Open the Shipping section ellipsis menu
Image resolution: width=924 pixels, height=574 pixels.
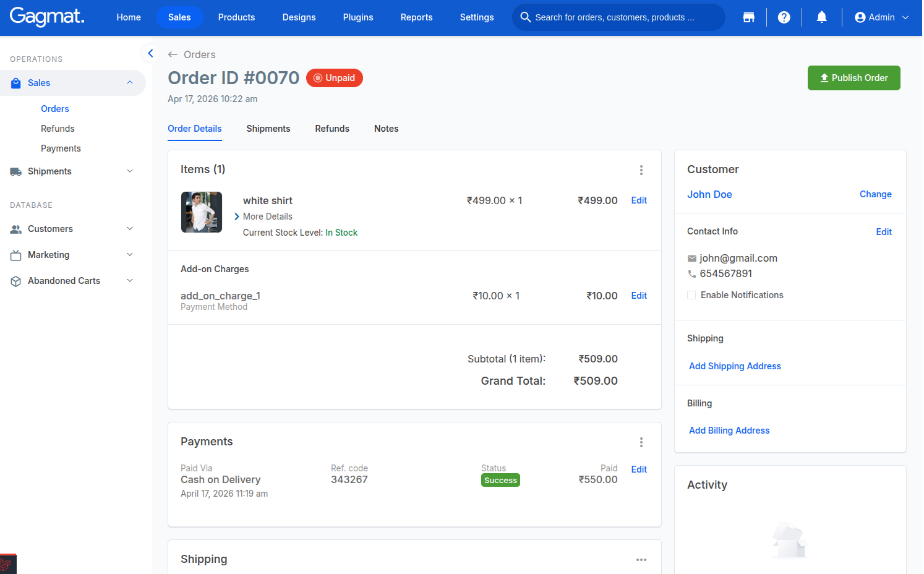[641, 560]
